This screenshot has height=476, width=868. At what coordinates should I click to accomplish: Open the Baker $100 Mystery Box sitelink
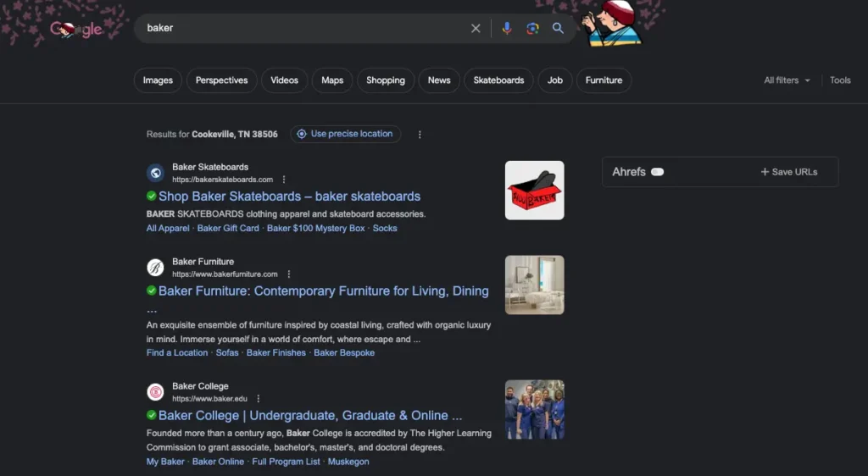(315, 229)
